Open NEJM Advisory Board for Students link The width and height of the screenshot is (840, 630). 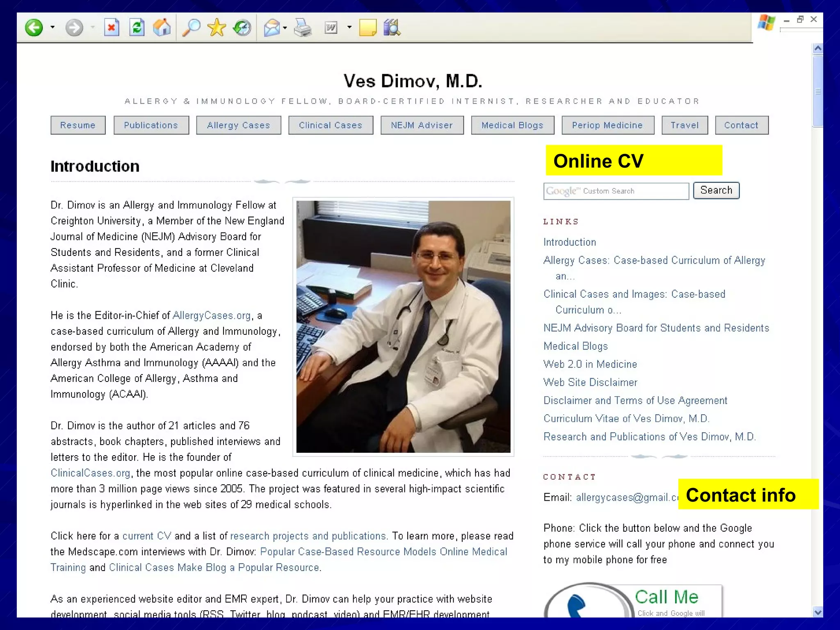(x=656, y=328)
